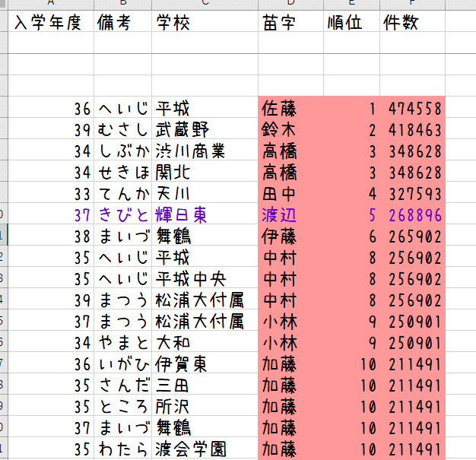Select rank 6 in the 伊藤 row
Screen dimensions: 476x460
coord(351,235)
